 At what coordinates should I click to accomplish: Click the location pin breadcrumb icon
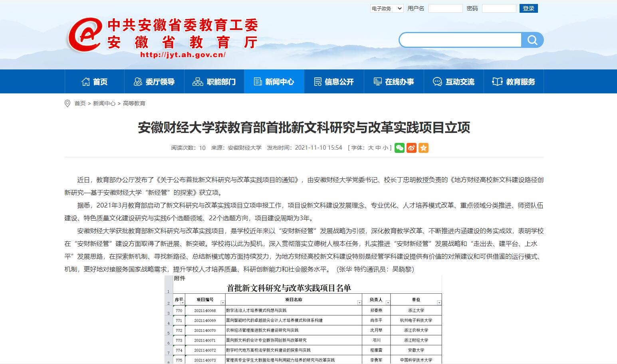(67, 103)
